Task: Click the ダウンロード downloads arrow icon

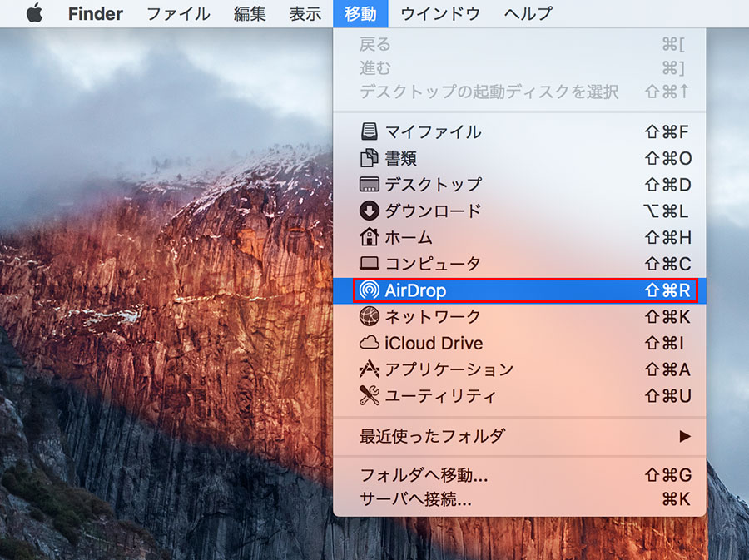Action: pyautogui.click(x=369, y=211)
